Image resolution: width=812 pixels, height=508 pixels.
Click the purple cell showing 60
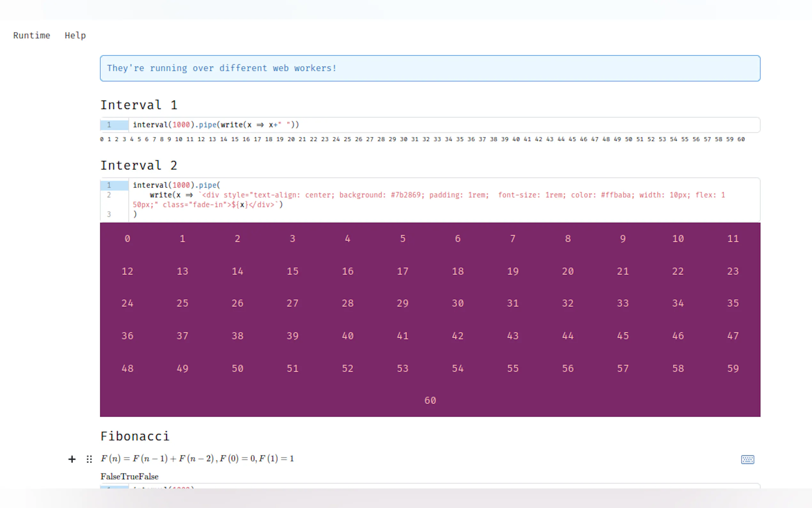[430, 401]
